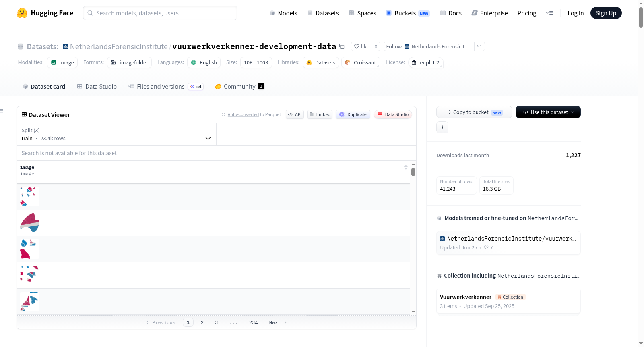Open the second image row thumbnail

(x=29, y=223)
